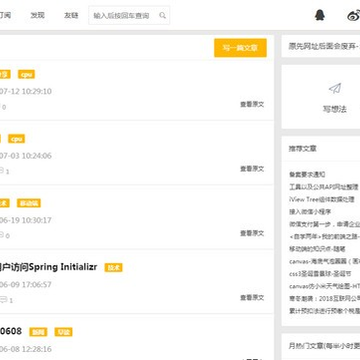Screen dimensions: 360x360
Task: Open 查看原文 for the 07-12 post
Action: pos(252,104)
